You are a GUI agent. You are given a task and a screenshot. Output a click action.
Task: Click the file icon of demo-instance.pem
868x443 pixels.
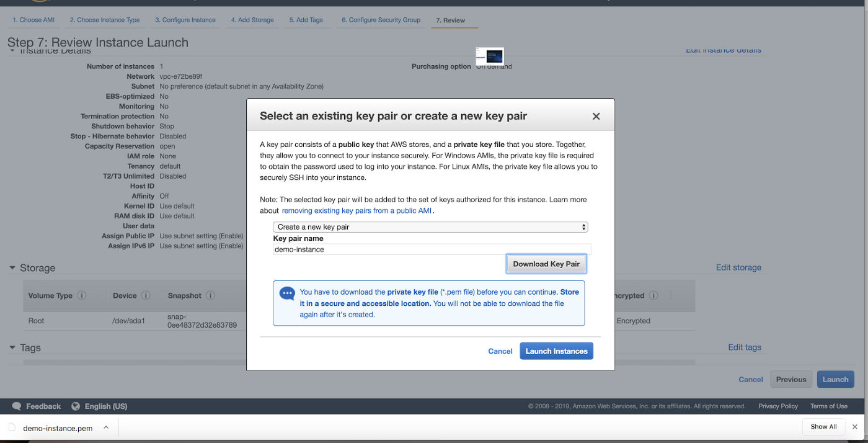point(12,428)
